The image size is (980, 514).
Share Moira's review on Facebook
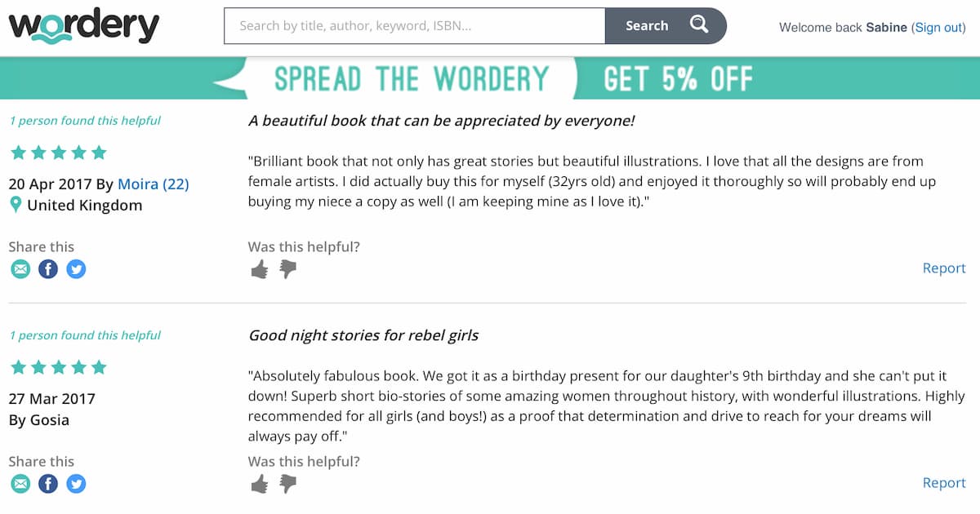point(48,269)
